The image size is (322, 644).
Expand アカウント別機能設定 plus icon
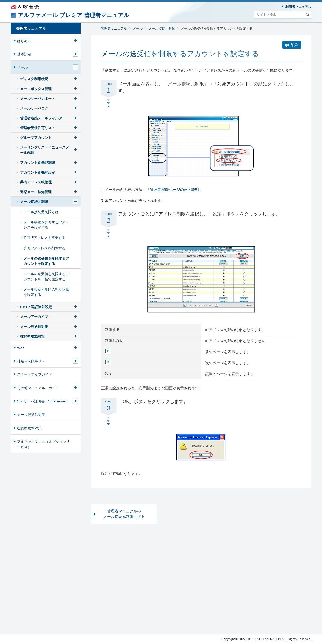coord(75,172)
